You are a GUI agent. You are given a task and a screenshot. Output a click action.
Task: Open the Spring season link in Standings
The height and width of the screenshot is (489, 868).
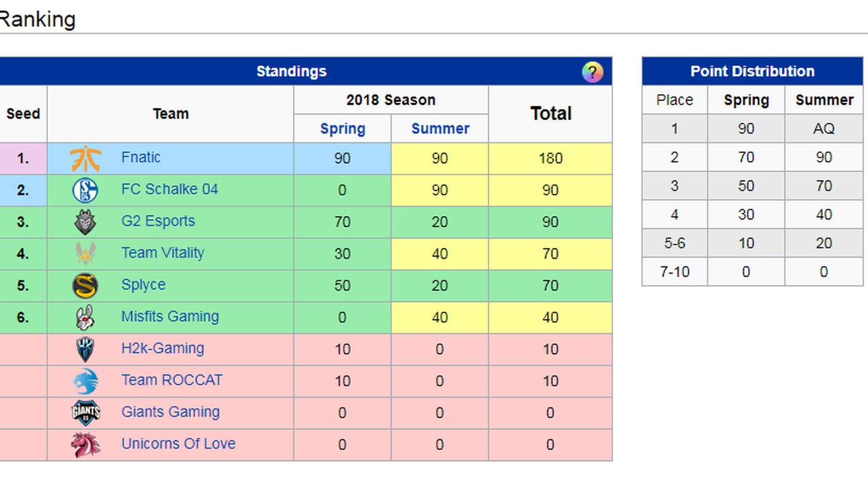(x=342, y=129)
